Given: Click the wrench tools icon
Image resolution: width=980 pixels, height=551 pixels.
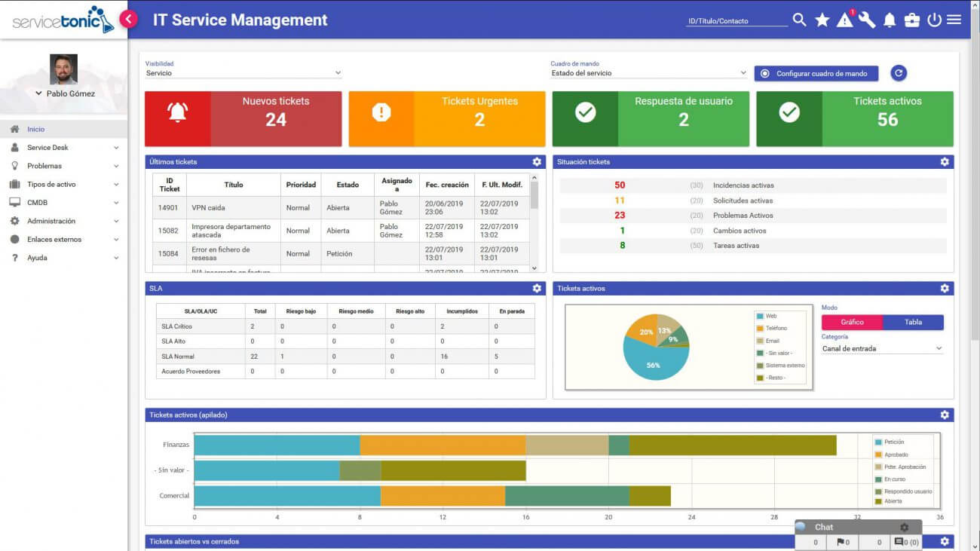Looking at the screenshot, I should 867,20.
